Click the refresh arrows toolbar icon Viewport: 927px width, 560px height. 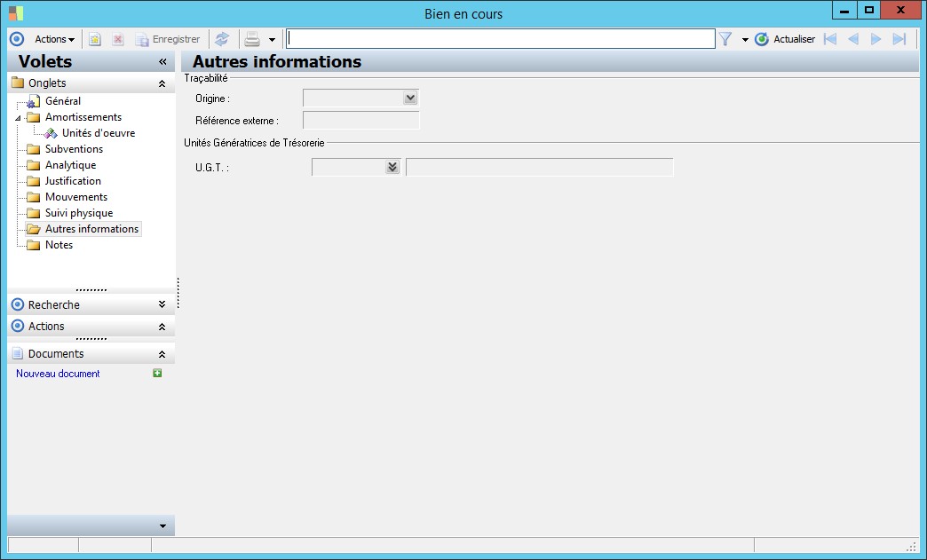(222, 39)
